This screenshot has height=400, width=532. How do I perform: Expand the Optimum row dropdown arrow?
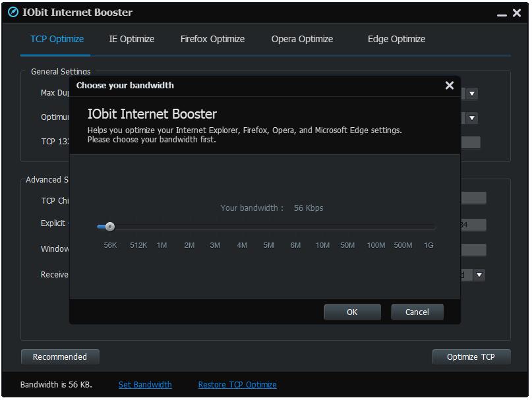coord(471,118)
